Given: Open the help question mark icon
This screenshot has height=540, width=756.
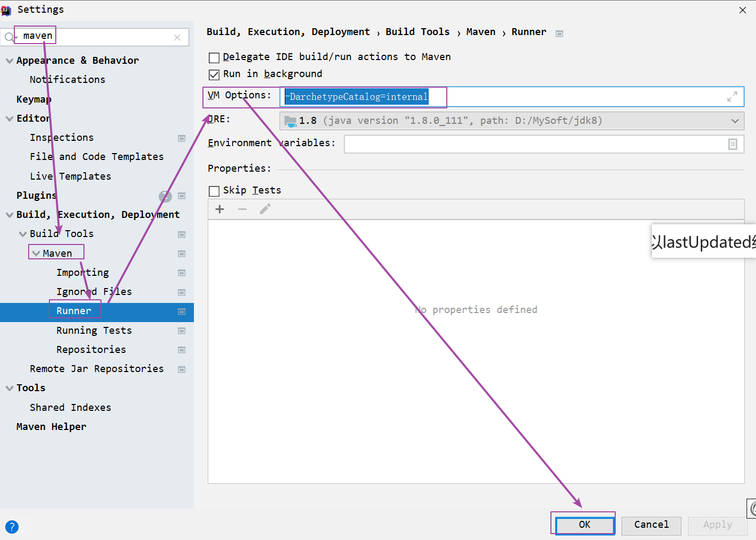Looking at the screenshot, I should [12, 527].
